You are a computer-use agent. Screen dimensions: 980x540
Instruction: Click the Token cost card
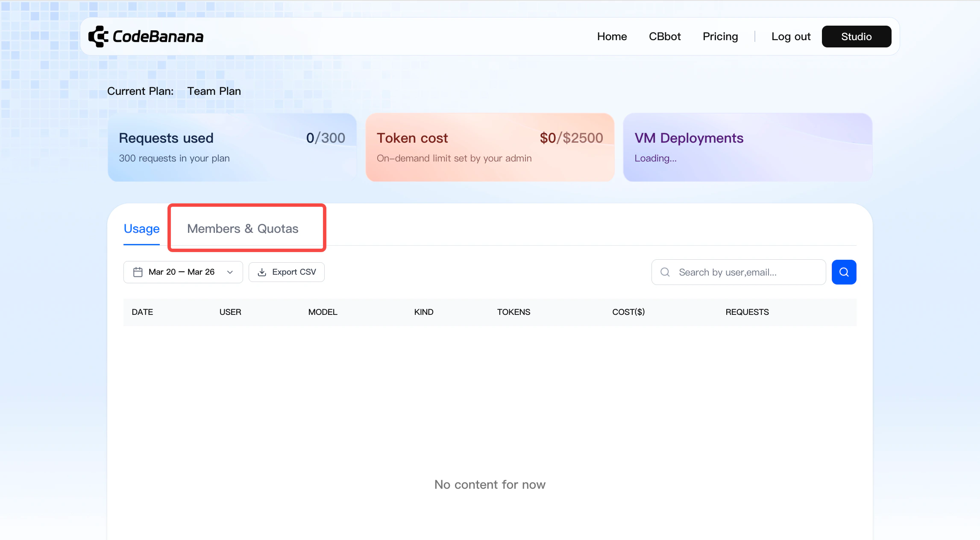pos(490,147)
